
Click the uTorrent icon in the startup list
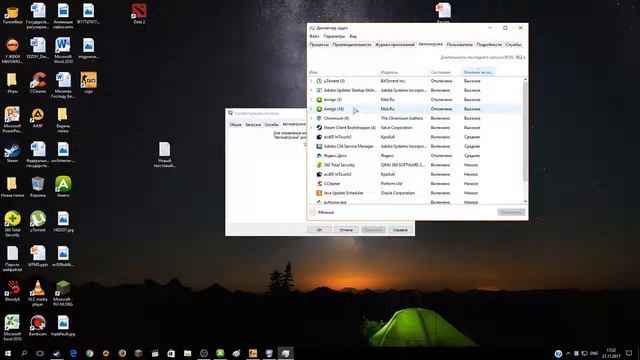pos(319,81)
